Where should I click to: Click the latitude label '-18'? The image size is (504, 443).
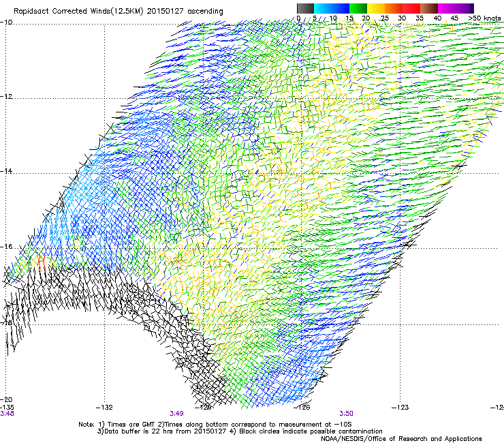(6, 322)
